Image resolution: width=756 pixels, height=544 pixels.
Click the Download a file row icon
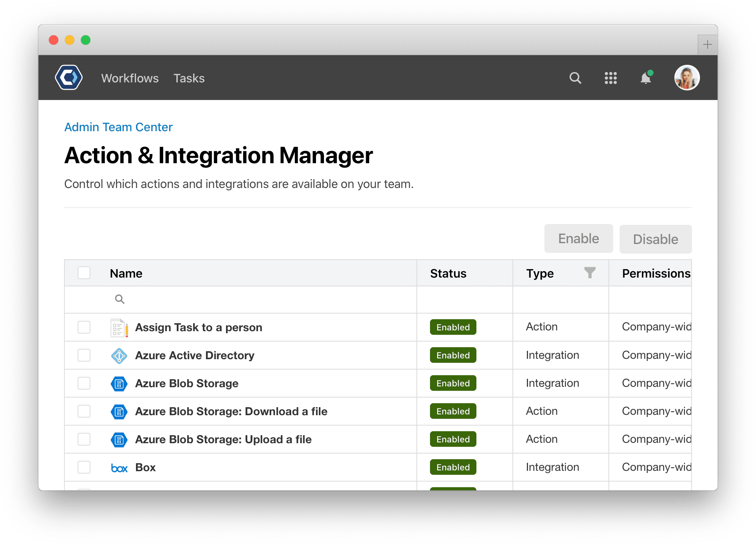pos(119,412)
